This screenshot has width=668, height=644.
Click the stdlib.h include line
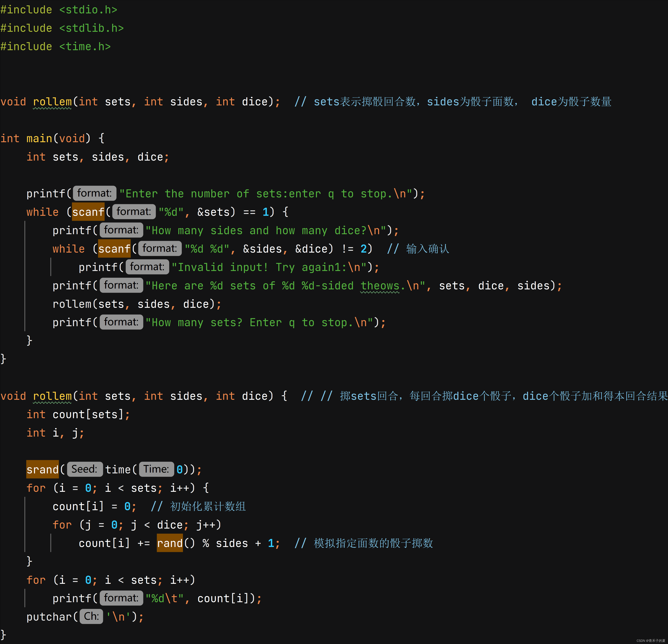point(62,28)
